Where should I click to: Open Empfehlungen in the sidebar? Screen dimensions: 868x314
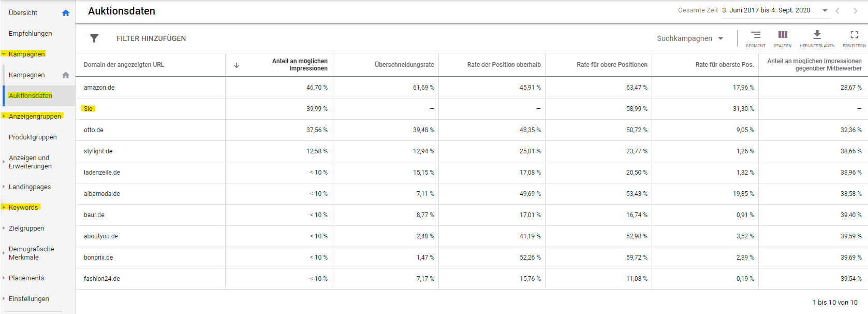click(31, 34)
